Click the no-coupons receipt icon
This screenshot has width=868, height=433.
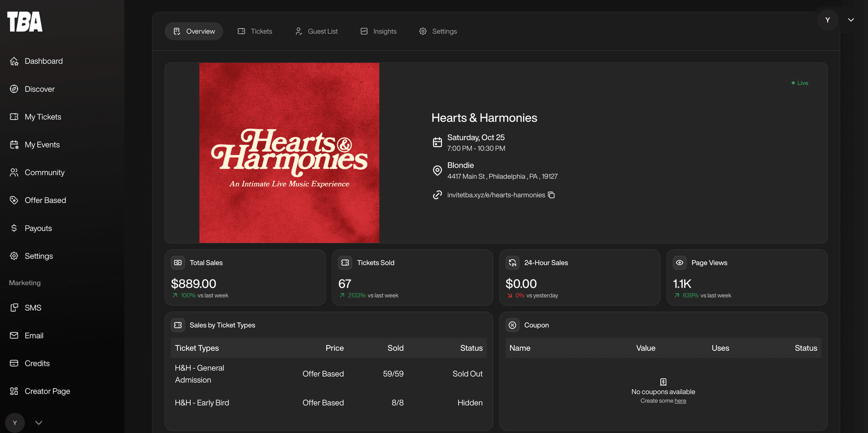pos(663,382)
